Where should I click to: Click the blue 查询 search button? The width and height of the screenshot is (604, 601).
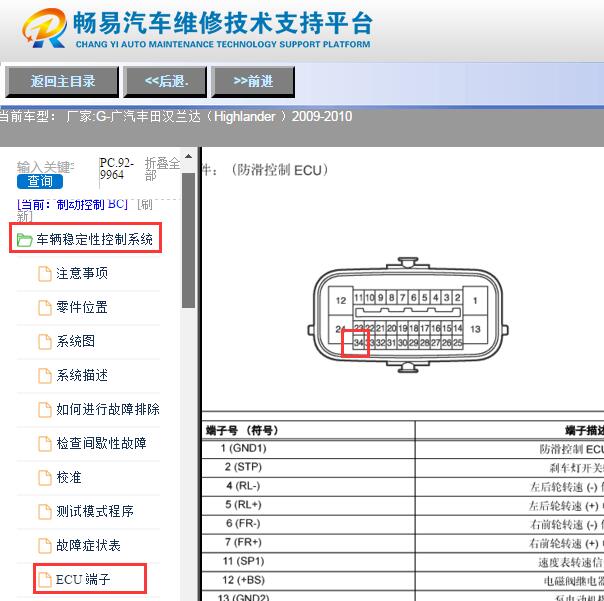[40, 181]
